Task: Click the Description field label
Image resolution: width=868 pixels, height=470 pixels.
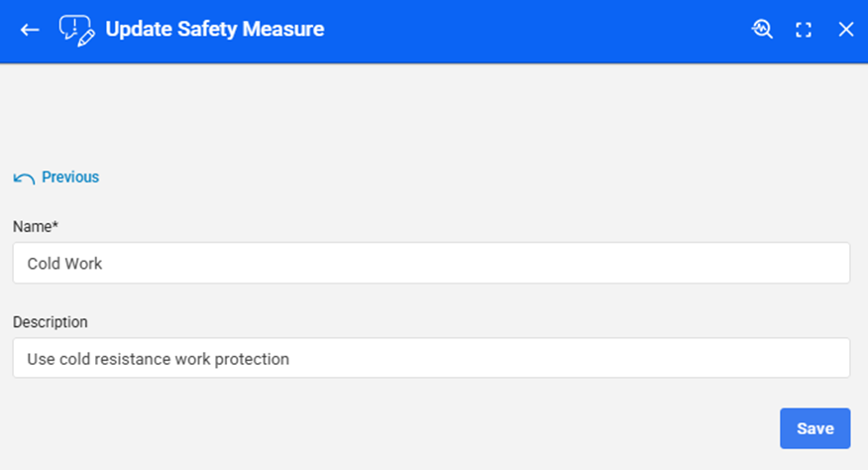Action: pos(51,322)
